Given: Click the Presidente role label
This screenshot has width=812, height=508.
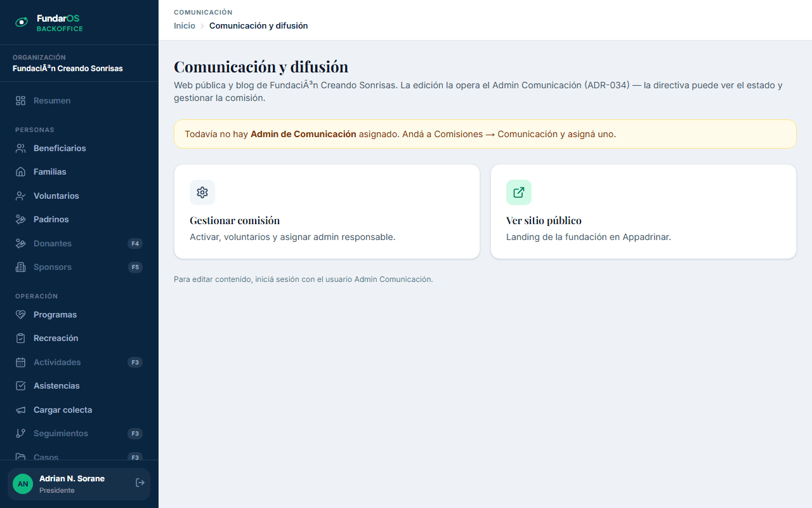Looking at the screenshot, I should [x=56, y=490].
